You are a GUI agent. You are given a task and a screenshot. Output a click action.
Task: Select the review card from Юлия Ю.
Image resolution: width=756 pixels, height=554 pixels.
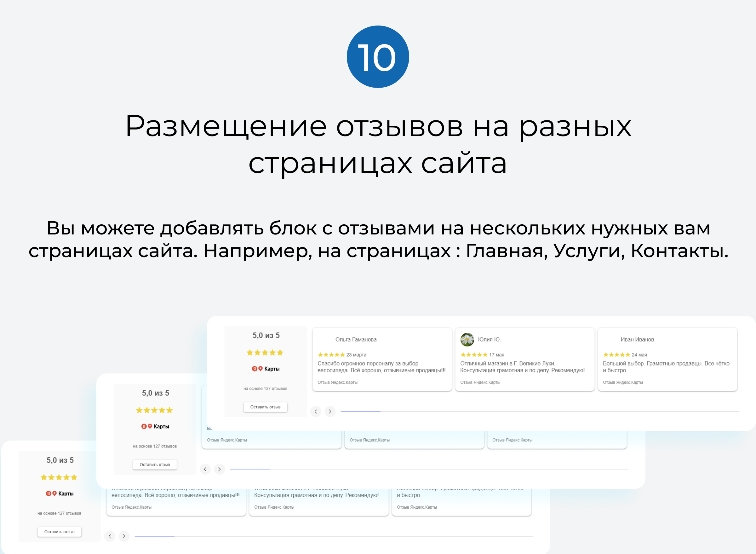point(525,359)
